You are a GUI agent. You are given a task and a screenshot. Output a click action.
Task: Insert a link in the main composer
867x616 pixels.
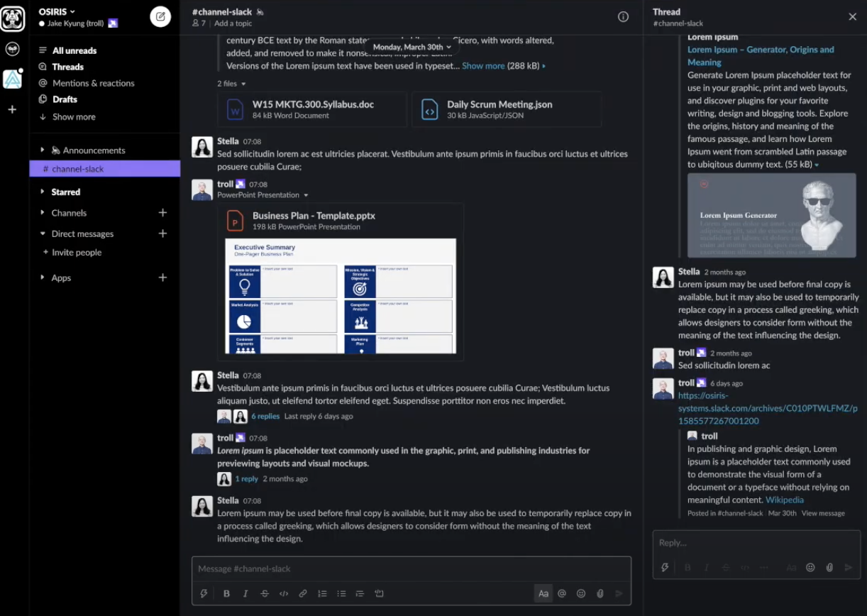(303, 594)
